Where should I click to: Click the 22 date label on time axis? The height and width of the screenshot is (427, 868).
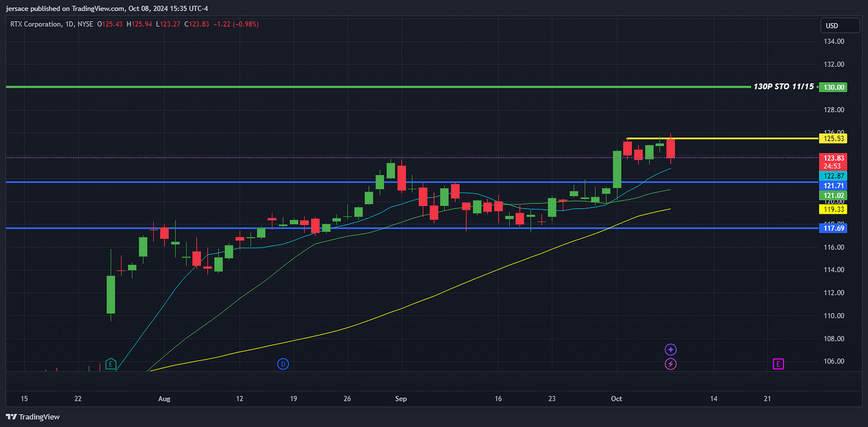[78, 398]
